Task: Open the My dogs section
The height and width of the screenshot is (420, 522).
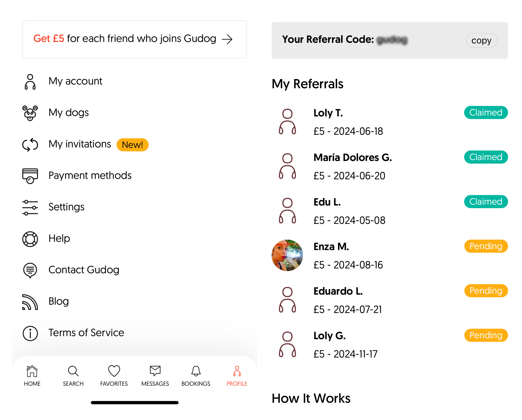Action: point(69,112)
